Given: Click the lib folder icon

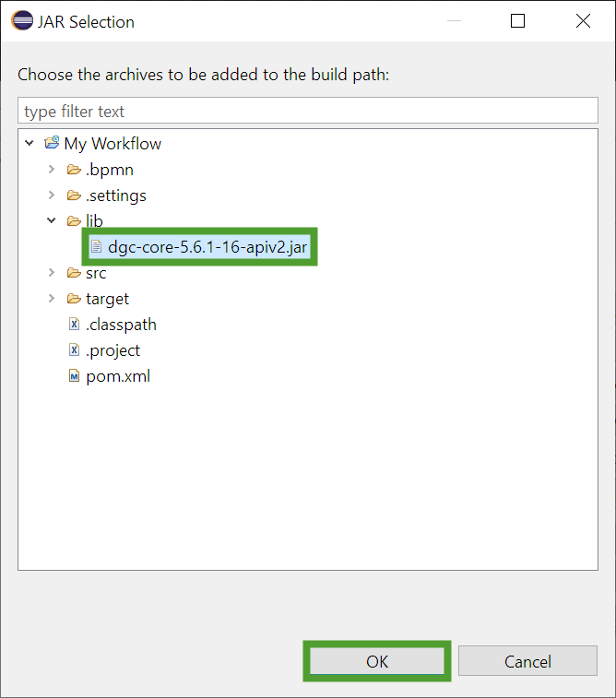Looking at the screenshot, I should 74,221.
